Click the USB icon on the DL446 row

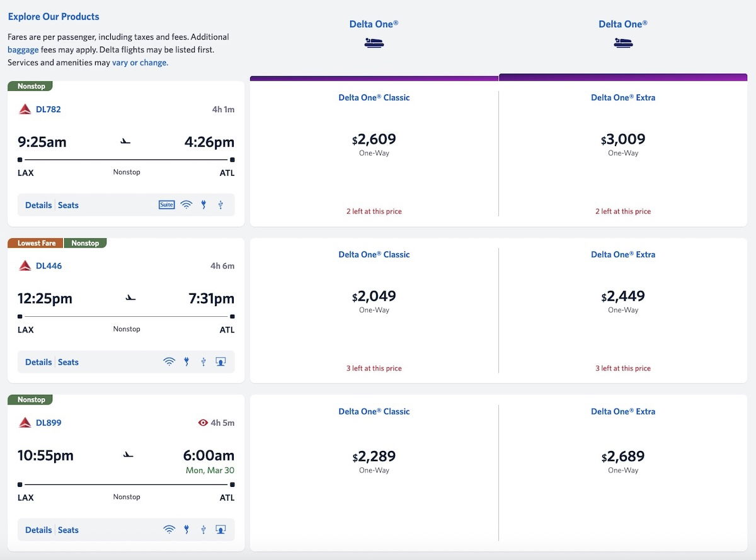pos(203,362)
